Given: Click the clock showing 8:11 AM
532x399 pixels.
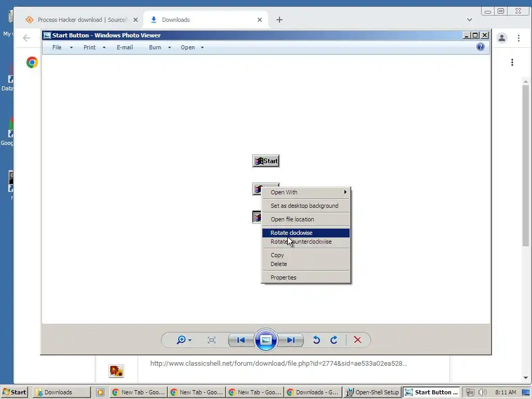Looking at the screenshot, I should tap(506, 392).
